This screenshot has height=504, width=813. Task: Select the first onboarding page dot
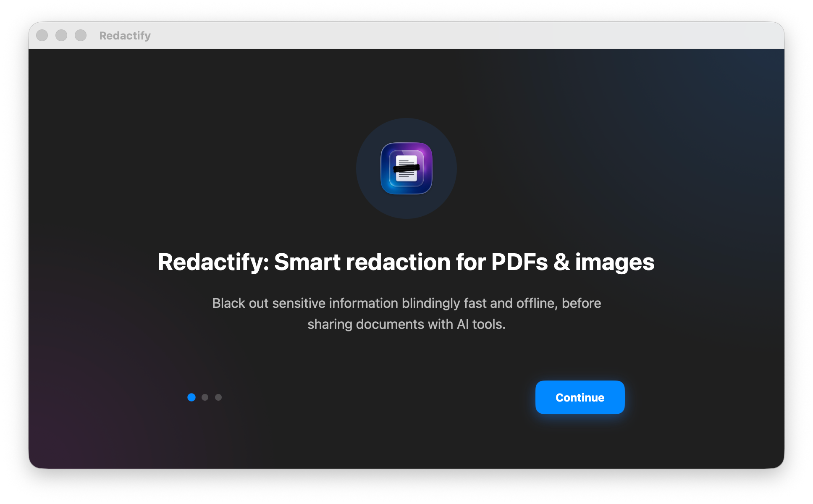coord(191,397)
